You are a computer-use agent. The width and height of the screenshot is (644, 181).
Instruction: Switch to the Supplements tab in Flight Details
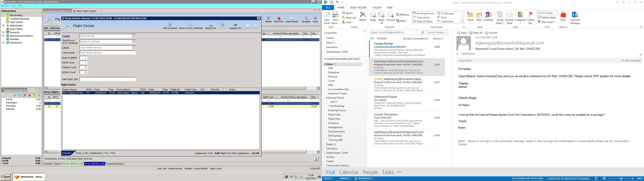click(96, 153)
